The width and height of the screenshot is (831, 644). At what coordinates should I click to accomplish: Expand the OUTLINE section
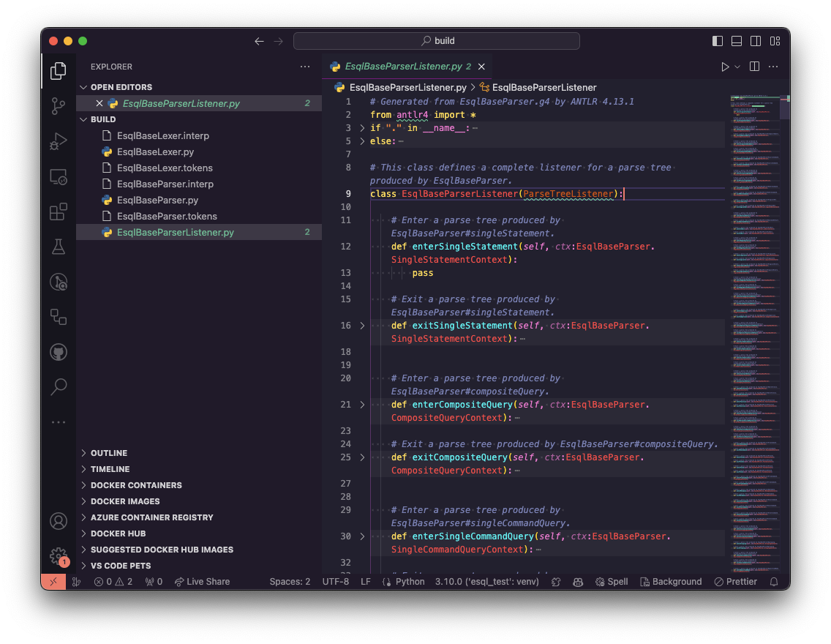coord(109,453)
